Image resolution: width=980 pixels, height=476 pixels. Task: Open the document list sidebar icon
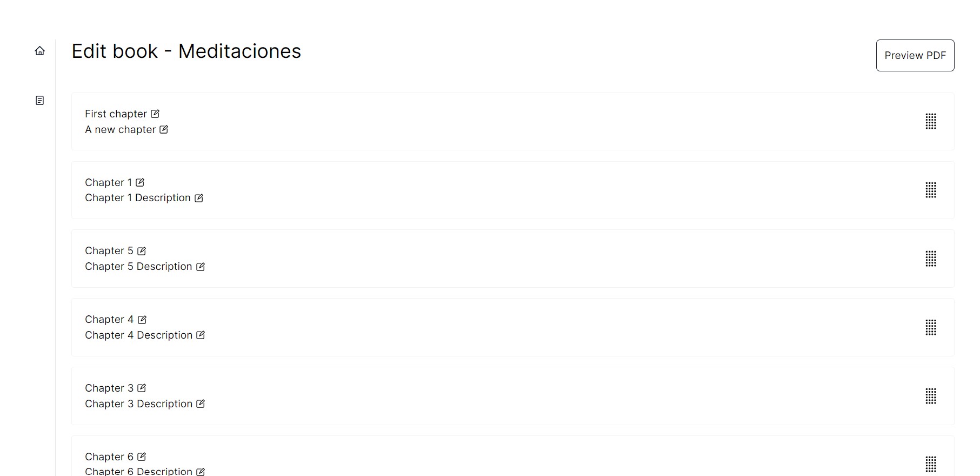(x=40, y=101)
